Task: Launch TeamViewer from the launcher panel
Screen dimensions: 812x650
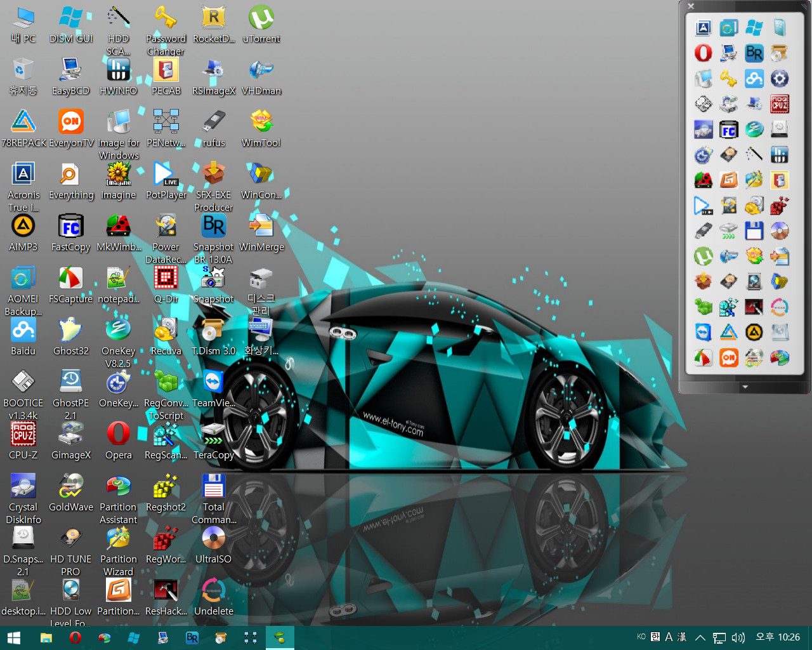Action: point(704,332)
